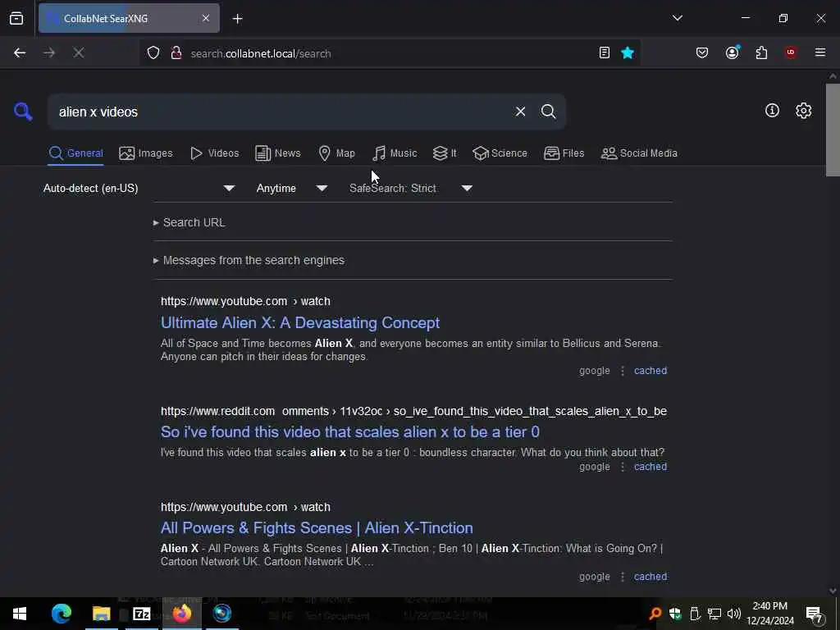The height and width of the screenshot is (630, 840).
Task: Close the CollabNet SearXNG tab
Action: (206, 18)
